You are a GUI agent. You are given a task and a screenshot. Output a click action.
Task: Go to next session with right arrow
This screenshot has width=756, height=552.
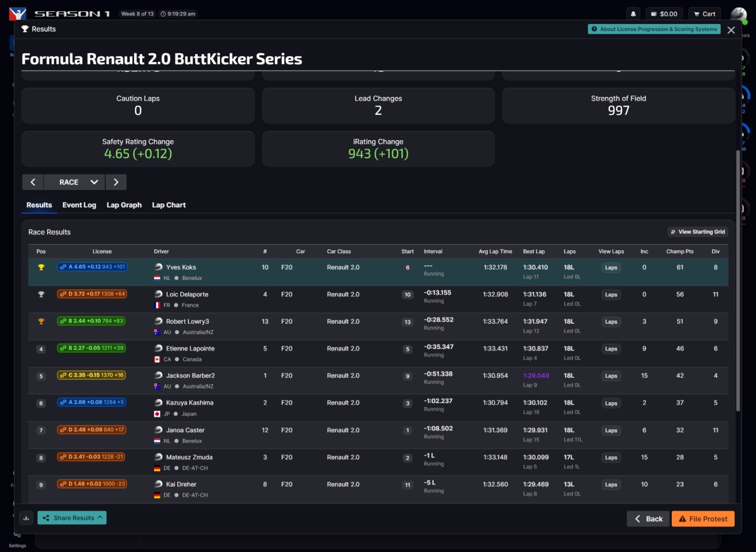point(116,182)
